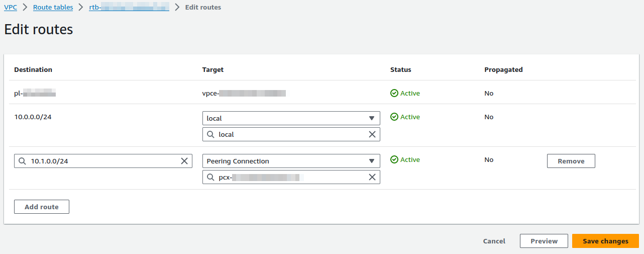644x254 pixels.
Task: Open the local target type dropdown
Action: [x=291, y=118]
